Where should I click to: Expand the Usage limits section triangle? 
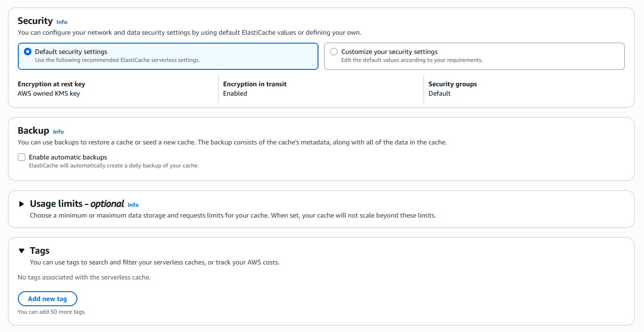[x=21, y=204]
